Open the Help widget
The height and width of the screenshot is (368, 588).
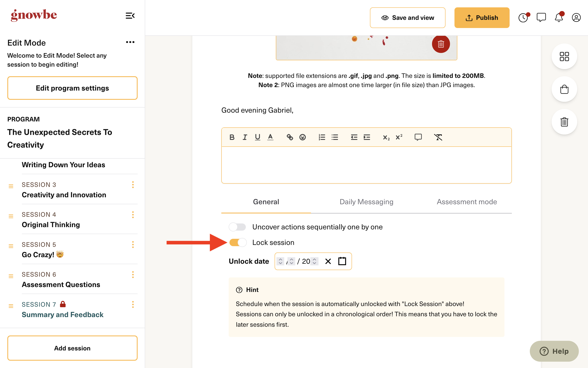pyautogui.click(x=554, y=351)
